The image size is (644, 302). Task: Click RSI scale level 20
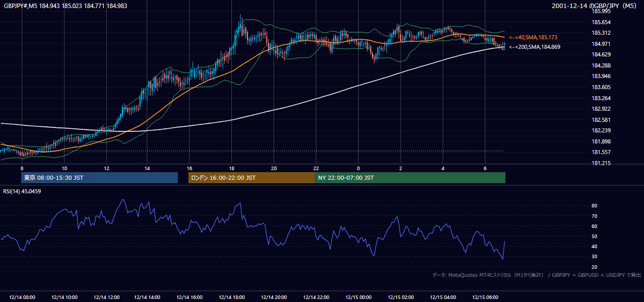(594, 267)
